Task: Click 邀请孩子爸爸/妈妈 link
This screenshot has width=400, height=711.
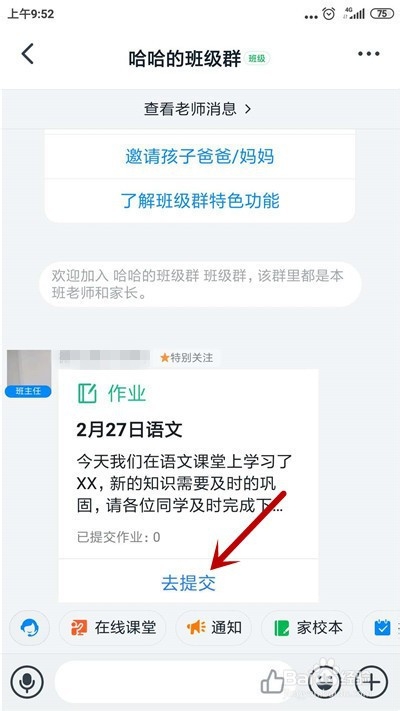Action: click(x=200, y=156)
